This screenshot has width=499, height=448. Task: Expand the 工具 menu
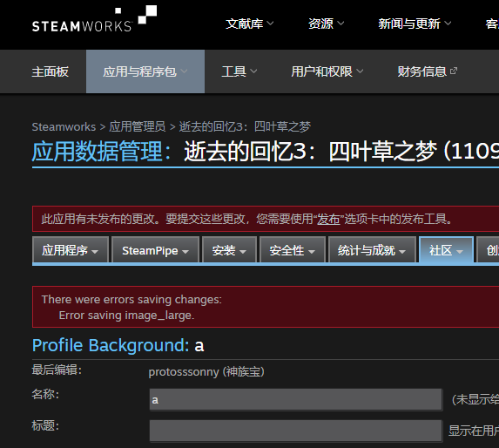[x=239, y=71]
